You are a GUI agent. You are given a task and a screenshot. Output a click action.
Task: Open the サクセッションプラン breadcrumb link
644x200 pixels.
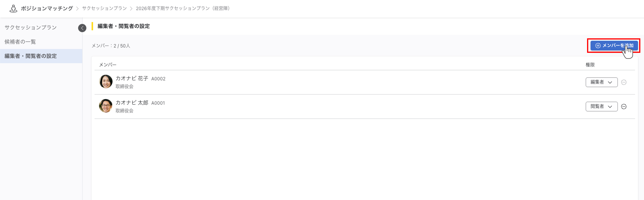tap(104, 8)
